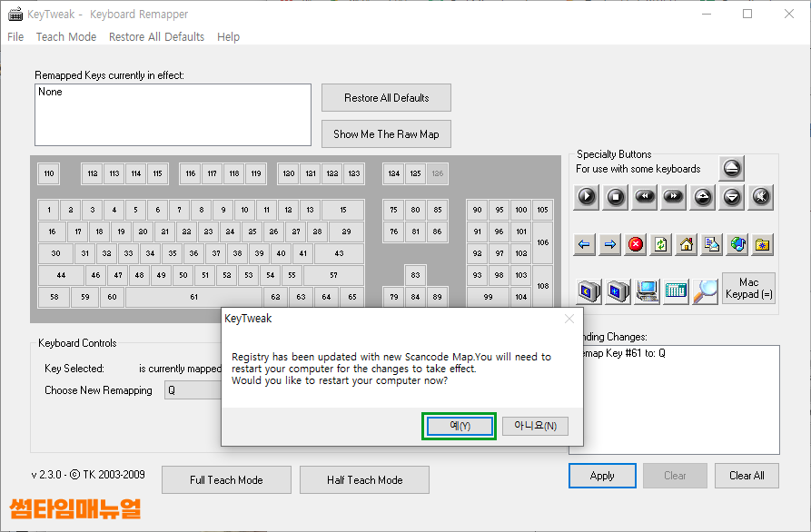The height and width of the screenshot is (532, 811).
Task: Click the browser Refresh specialty button
Action: [x=661, y=244]
